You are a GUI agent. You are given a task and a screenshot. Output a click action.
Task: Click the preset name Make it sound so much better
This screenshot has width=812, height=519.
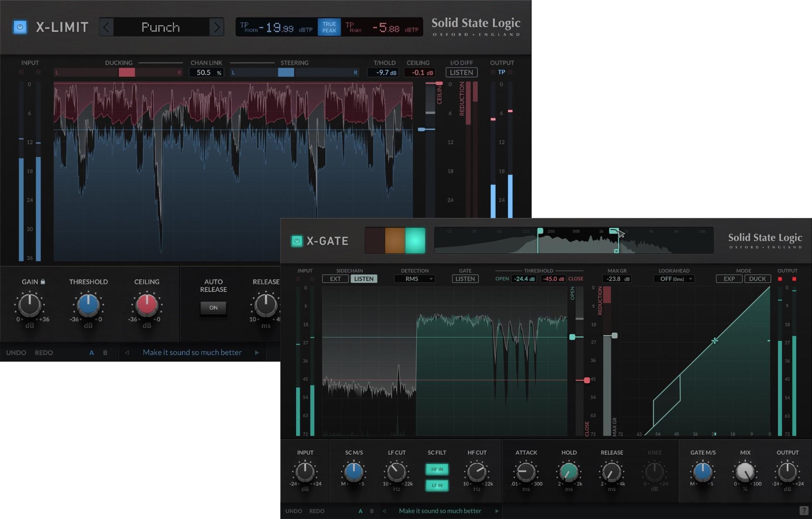click(440, 511)
